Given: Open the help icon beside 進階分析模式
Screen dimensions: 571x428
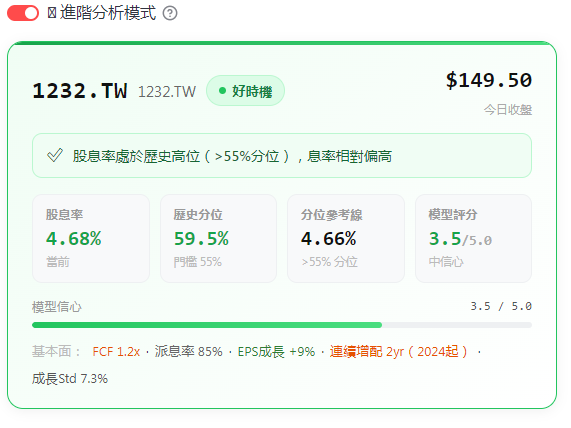Looking at the screenshot, I should pos(170,13).
